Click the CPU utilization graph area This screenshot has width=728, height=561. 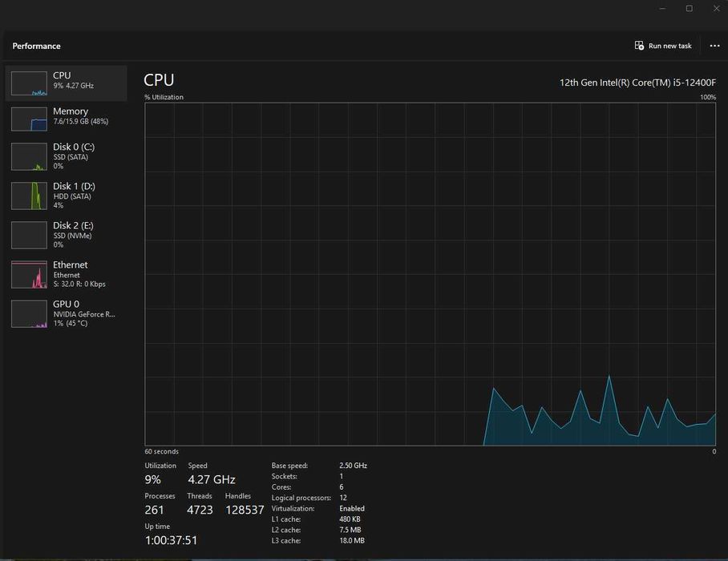pos(430,274)
